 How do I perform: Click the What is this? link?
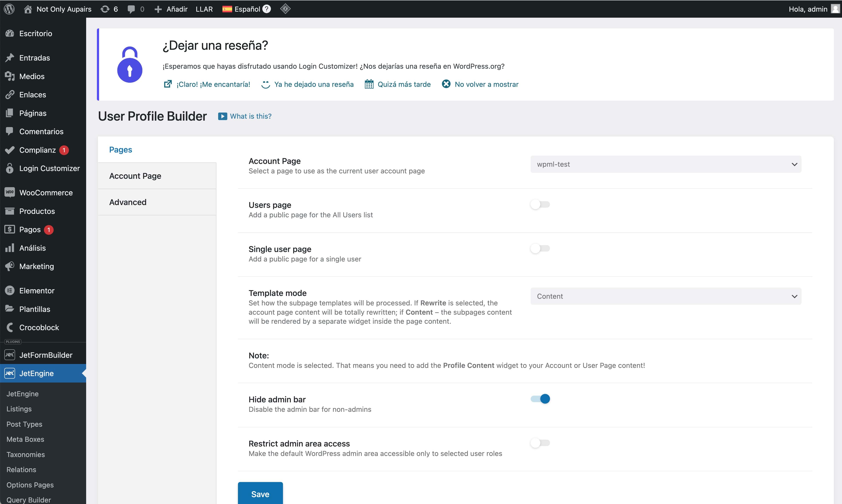coord(251,116)
